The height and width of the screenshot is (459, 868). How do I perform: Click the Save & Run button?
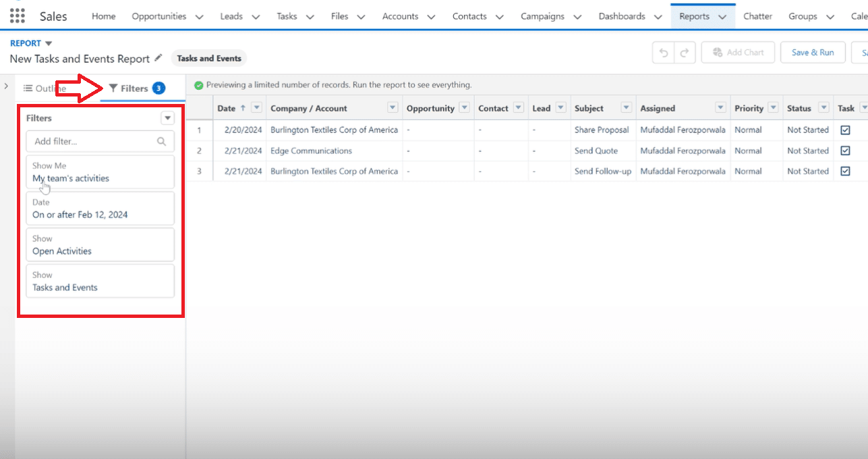coord(812,53)
